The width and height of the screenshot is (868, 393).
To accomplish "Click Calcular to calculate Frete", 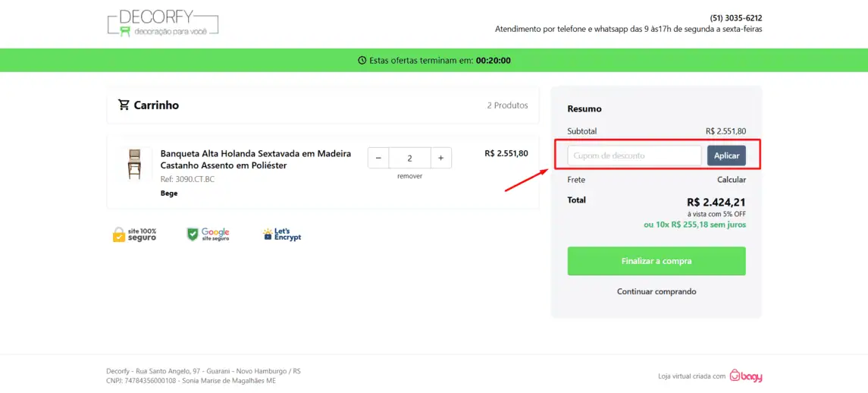I will click(732, 180).
